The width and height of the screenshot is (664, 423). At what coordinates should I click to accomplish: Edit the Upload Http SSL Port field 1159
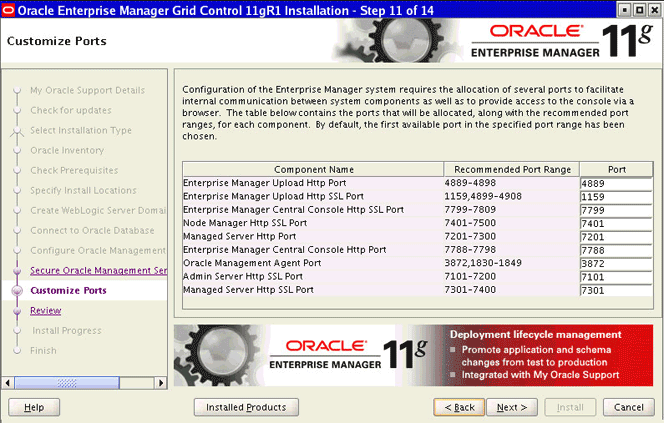(x=616, y=197)
